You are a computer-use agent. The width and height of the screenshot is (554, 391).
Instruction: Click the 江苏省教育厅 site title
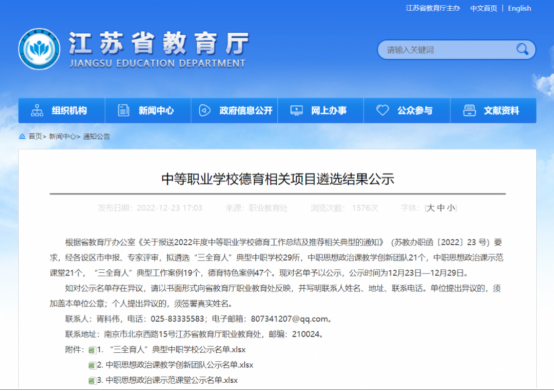(159, 43)
